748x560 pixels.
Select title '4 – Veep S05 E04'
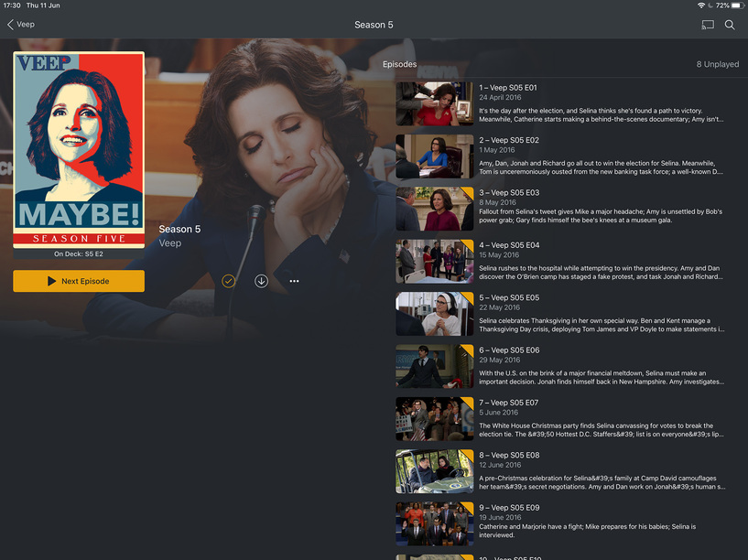click(x=509, y=245)
